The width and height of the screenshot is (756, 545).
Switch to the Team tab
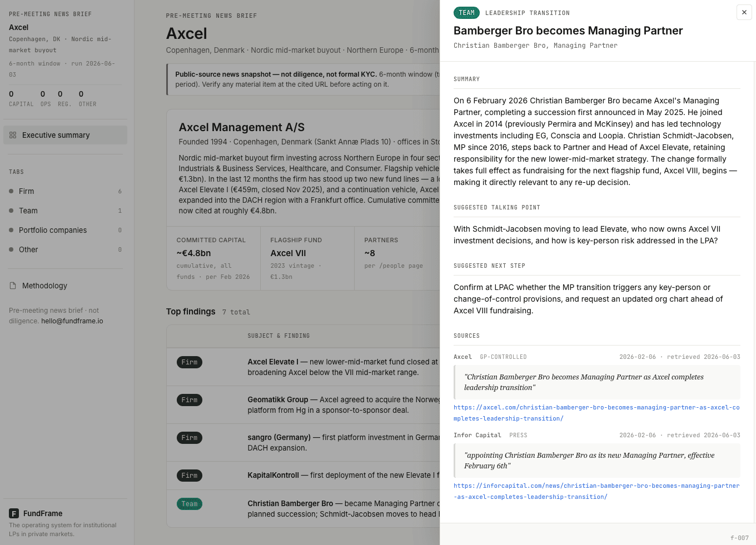65,211
